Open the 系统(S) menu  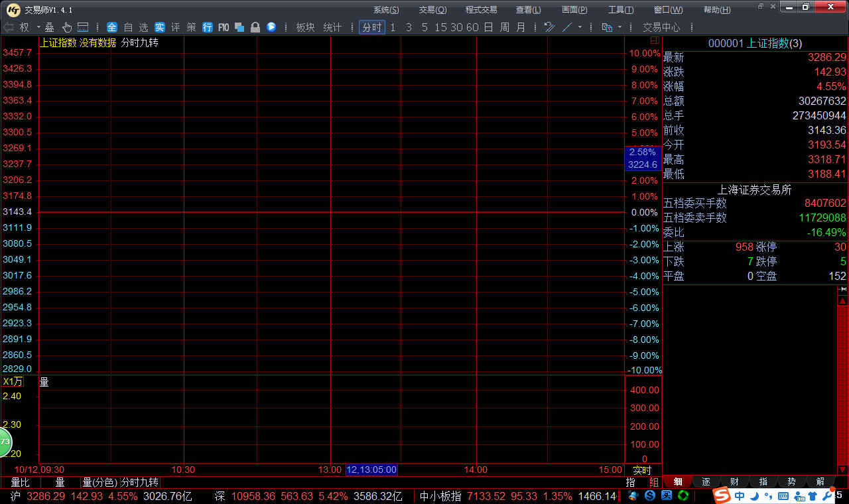[386, 10]
